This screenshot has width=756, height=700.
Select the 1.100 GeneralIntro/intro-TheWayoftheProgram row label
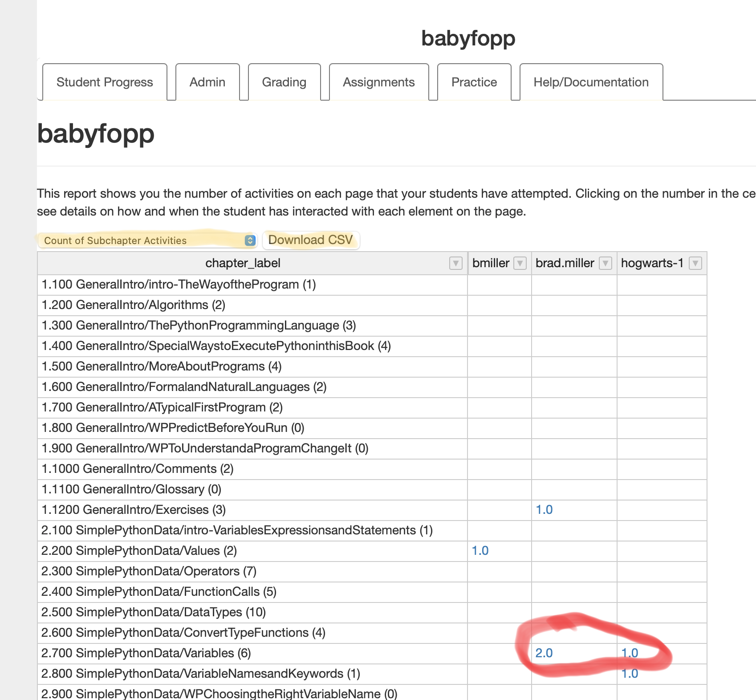179,285
